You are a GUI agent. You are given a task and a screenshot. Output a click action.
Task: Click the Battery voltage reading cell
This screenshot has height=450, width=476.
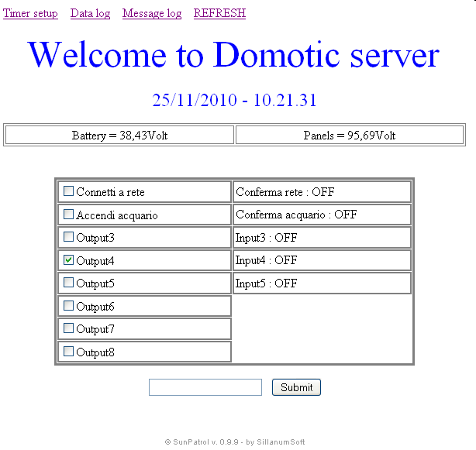click(x=119, y=136)
